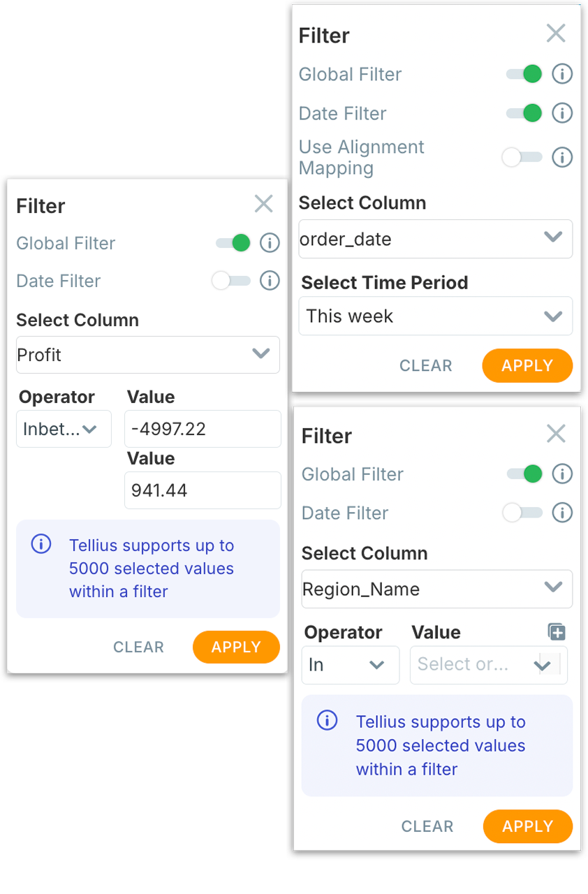This screenshot has height=894, width=588.
Task: Disable Global Filter toggle in Region_Name panel
Action: pos(524,474)
